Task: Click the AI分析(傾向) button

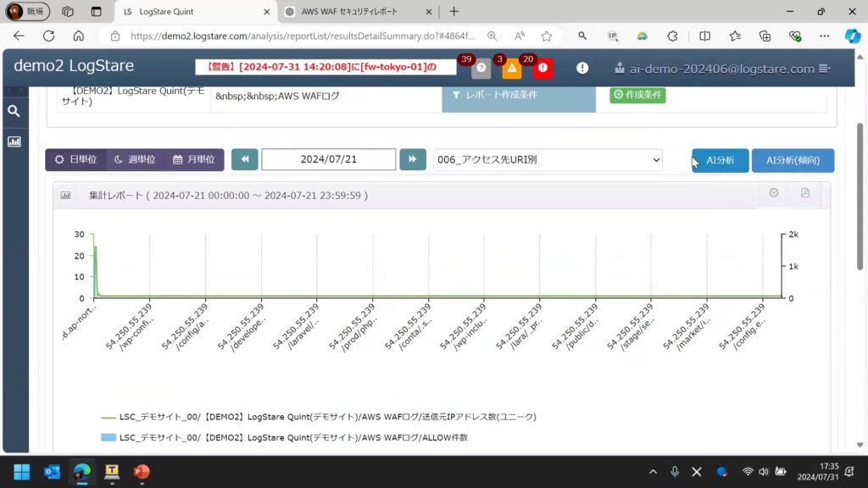Action: point(793,160)
